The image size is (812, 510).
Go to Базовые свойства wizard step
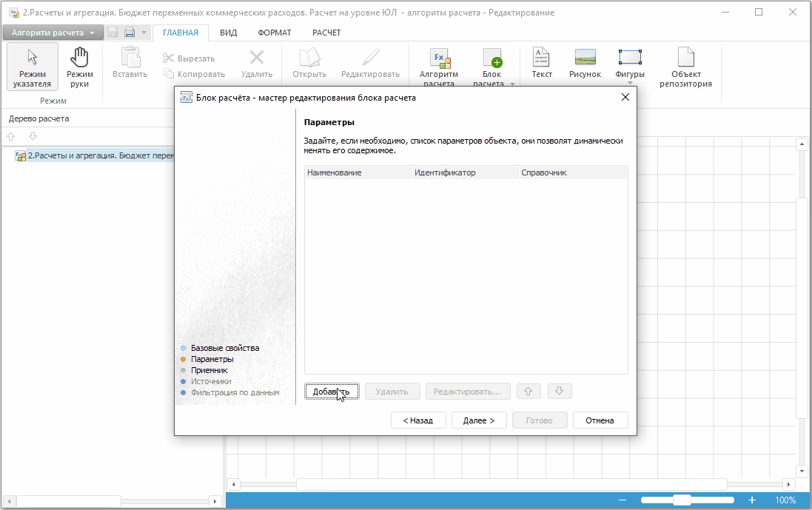225,348
